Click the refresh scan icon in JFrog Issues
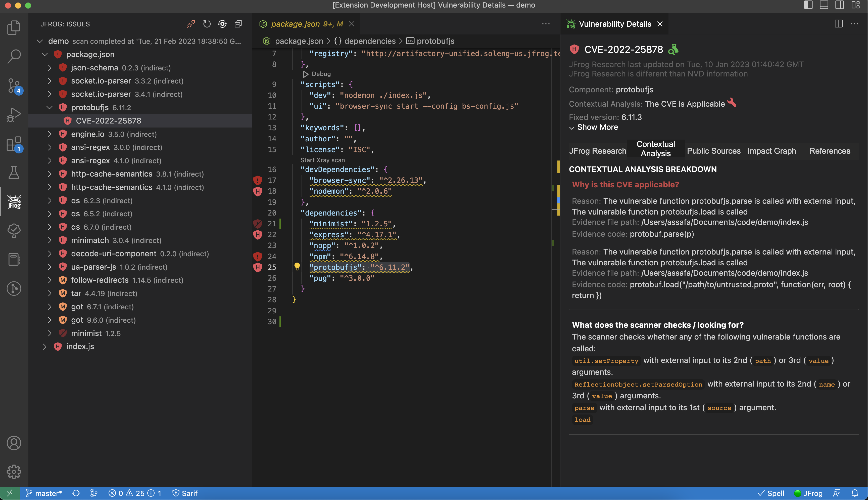 (207, 24)
